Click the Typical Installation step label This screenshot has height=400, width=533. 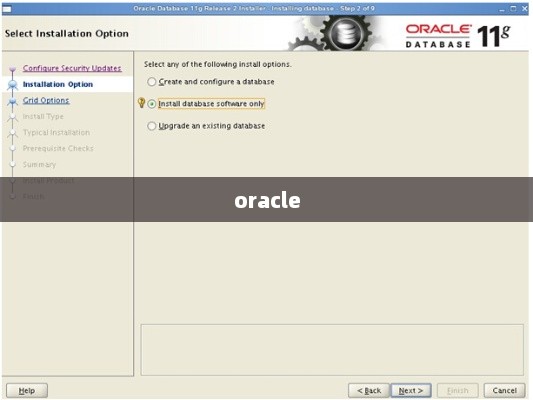click(56, 133)
